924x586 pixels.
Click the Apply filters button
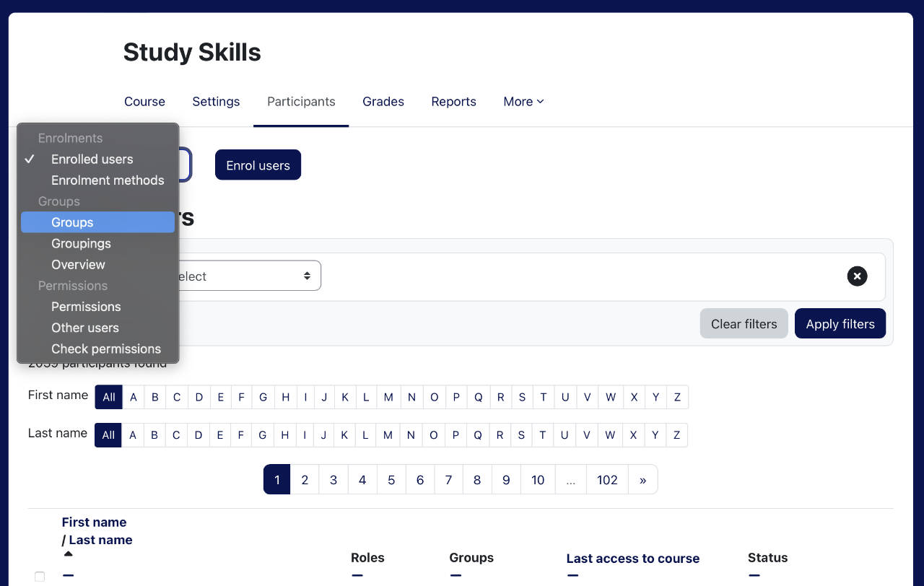point(840,324)
